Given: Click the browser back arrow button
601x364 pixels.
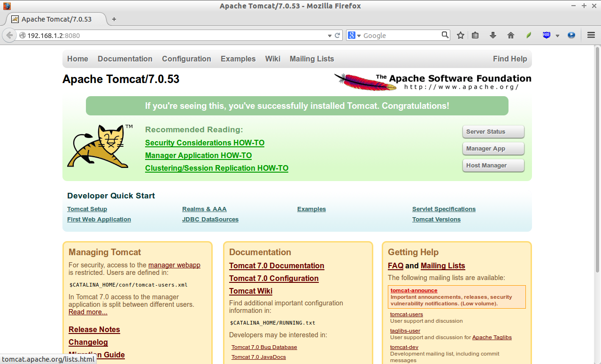Looking at the screenshot, I should pyautogui.click(x=9, y=35).
